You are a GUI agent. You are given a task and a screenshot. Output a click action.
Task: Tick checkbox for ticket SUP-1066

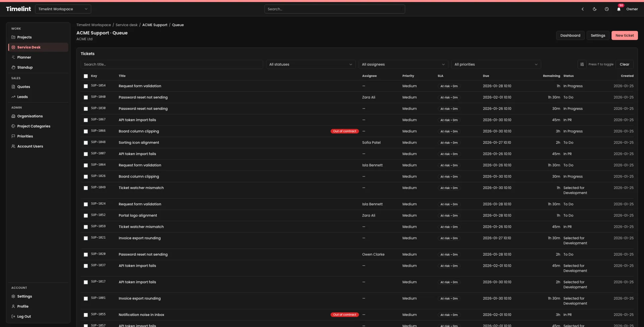coord(86,131)
